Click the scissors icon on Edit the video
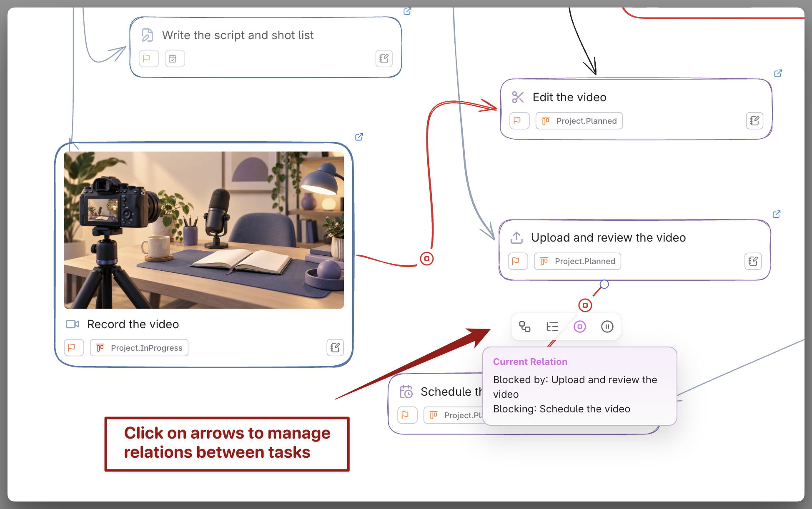812x509 pixels. 518,97
